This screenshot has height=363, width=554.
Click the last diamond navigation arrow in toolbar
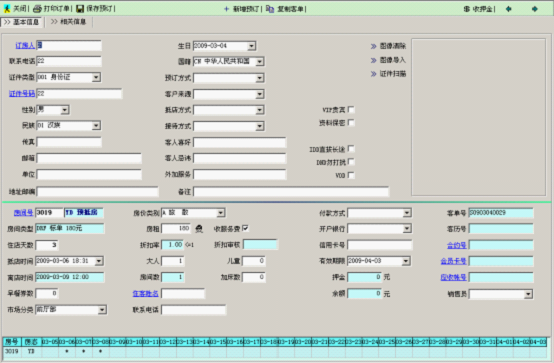click(535, 9)
